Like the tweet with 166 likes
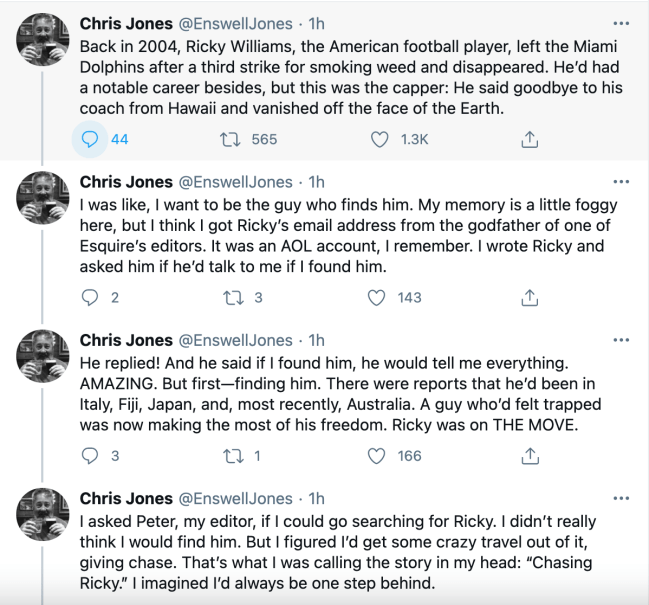The width and height of the screenshot is (649, 605). (x=377, y=455)
